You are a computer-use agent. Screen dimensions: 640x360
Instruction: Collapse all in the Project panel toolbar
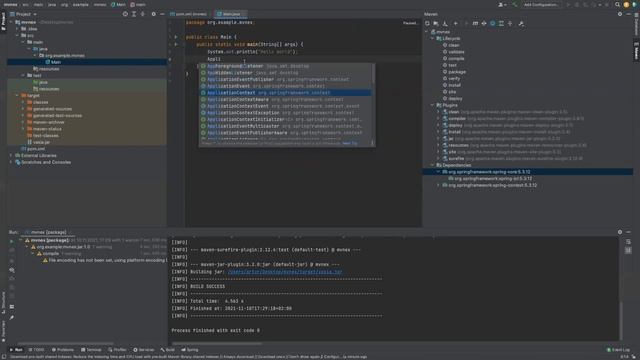coord(142,14)
